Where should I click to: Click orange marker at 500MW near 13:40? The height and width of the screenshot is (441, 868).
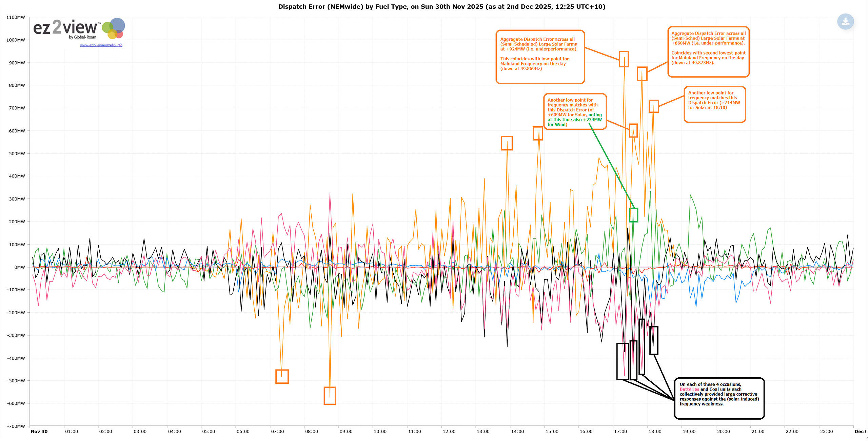pos(507,143)
